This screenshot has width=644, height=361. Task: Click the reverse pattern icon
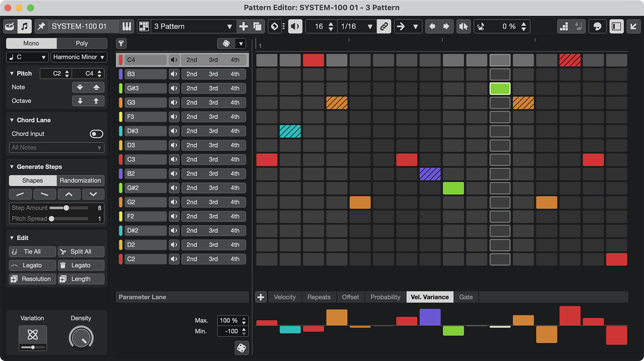coord(463,26)
